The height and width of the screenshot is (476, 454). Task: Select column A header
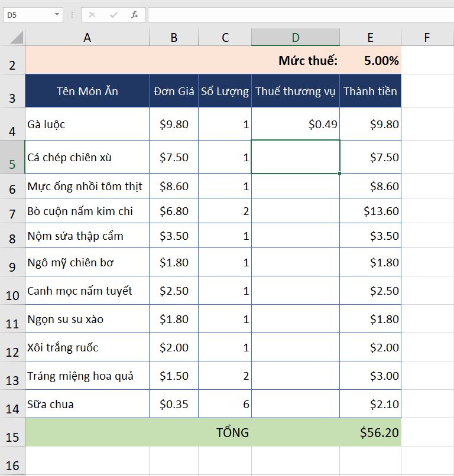tap(87, 38)
